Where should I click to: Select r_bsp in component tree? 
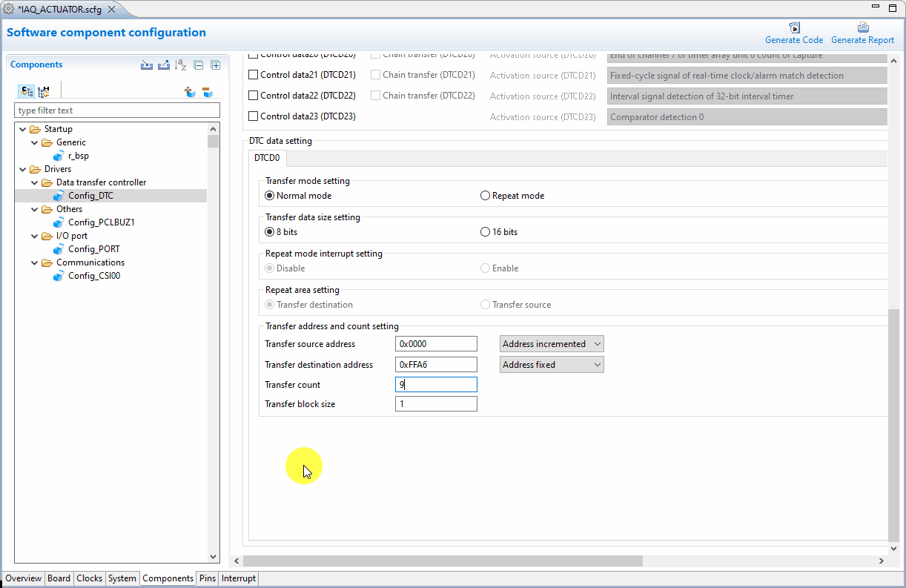pyautogui.click(x=79, y=156)
